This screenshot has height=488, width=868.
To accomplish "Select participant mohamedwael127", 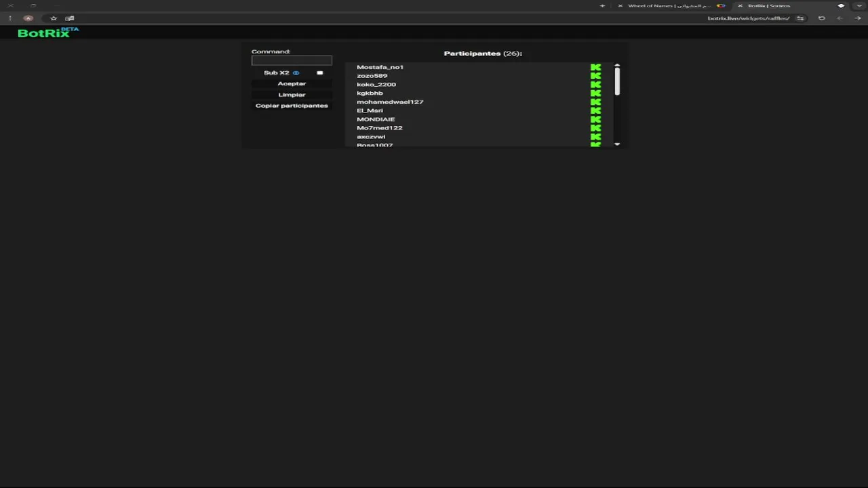I will 390,102.
